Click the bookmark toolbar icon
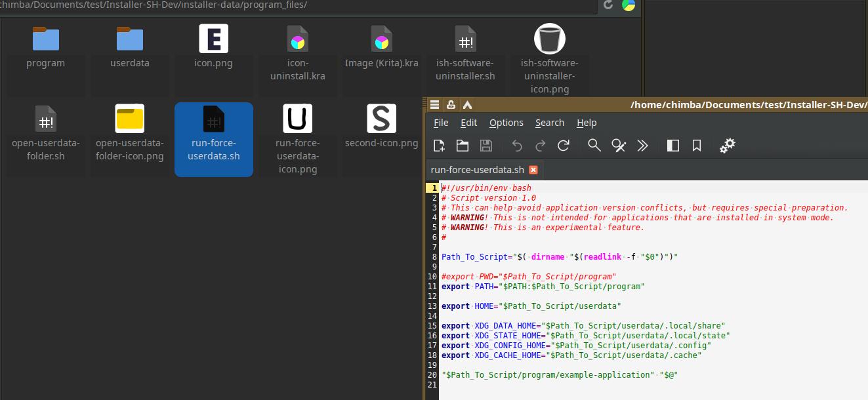Screen dimensions: 868x400 pos(697,146)
